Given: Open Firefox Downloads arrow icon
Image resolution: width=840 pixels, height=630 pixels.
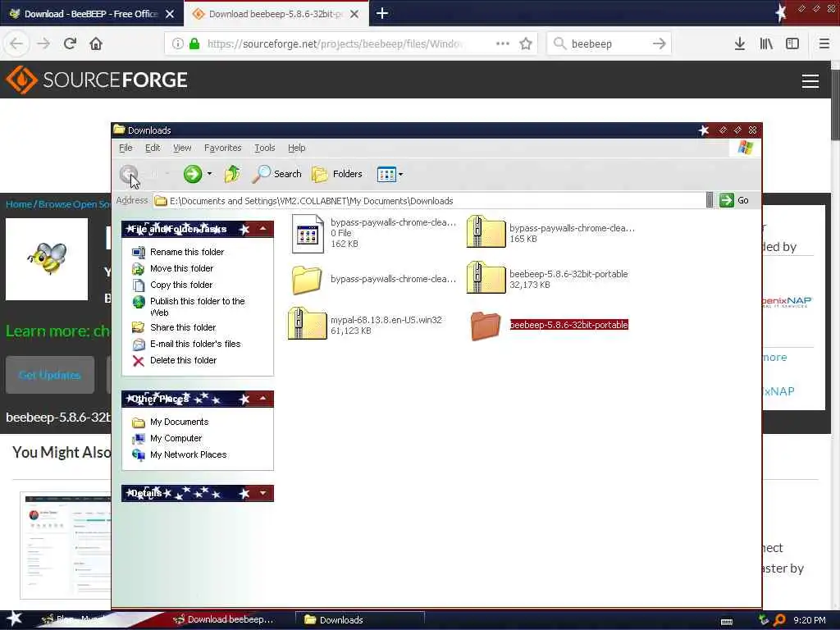Looking at the screenshot, I should (x=740, y=43).
